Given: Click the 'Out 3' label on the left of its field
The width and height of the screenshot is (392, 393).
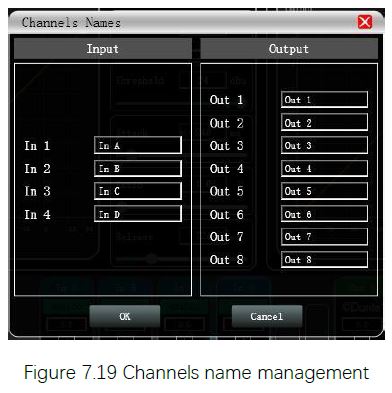Looking at the screenshot, I should click(x=227, y=146).
